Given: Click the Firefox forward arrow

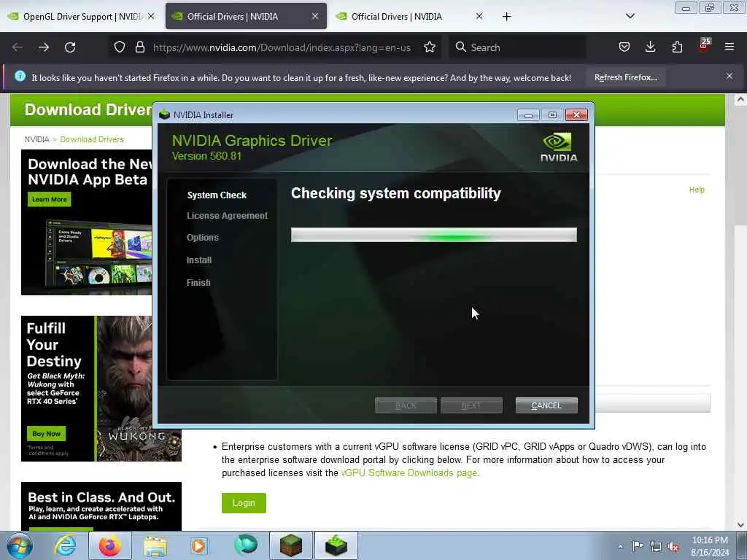Looking at the screenshot, I should click(44, 47).
